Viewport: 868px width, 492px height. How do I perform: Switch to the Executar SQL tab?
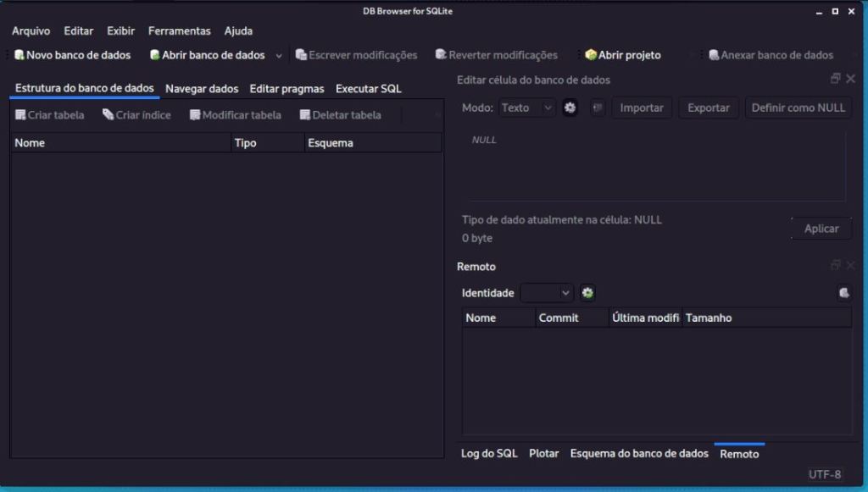point(368,89)
